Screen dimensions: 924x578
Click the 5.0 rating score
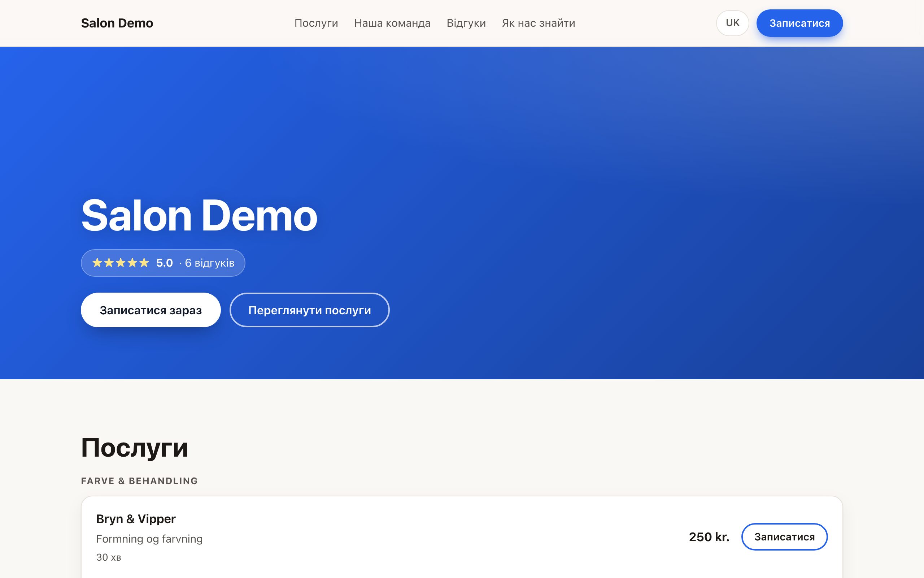[x=165, y=263]
